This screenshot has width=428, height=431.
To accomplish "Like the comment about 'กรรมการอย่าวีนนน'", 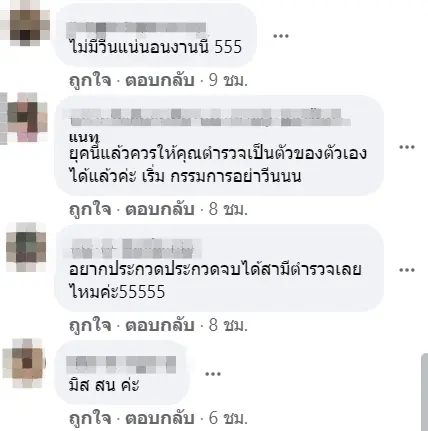I will (x=90, y=209).
